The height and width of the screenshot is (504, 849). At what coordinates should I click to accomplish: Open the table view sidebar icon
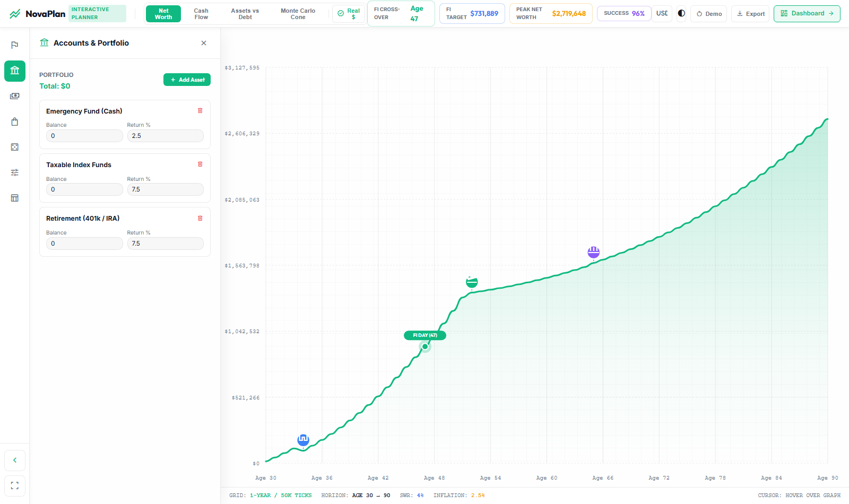15,198
